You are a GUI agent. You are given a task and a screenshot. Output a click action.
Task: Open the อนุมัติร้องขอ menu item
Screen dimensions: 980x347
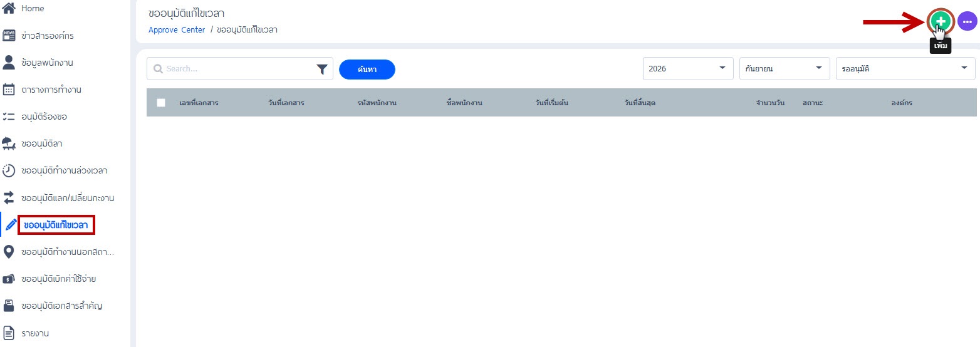[44, 117]
